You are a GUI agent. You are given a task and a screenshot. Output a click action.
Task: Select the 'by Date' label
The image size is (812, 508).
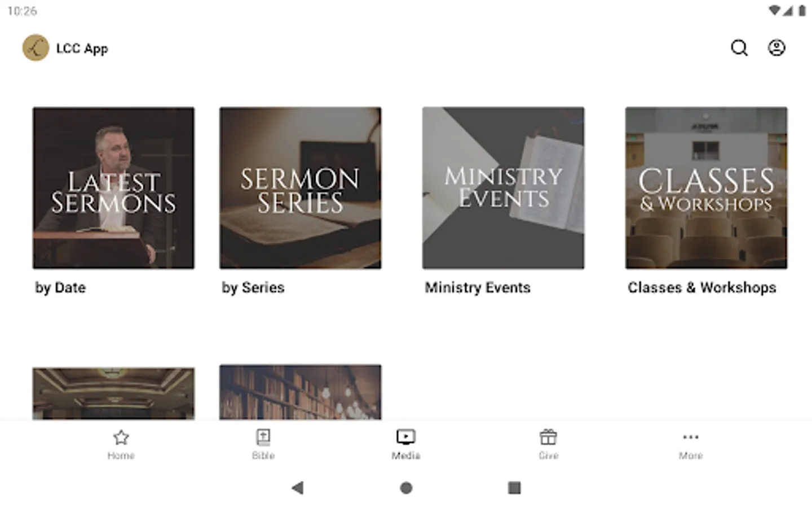(x=60, y=288)
